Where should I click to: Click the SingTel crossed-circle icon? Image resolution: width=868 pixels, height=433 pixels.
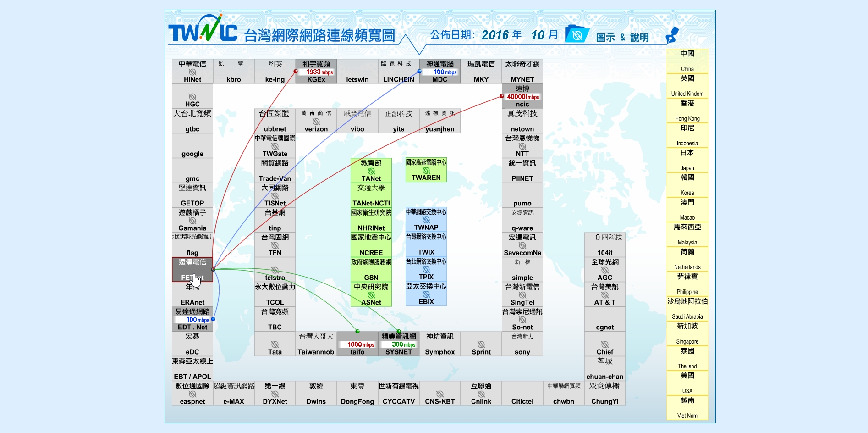[522, 295]
